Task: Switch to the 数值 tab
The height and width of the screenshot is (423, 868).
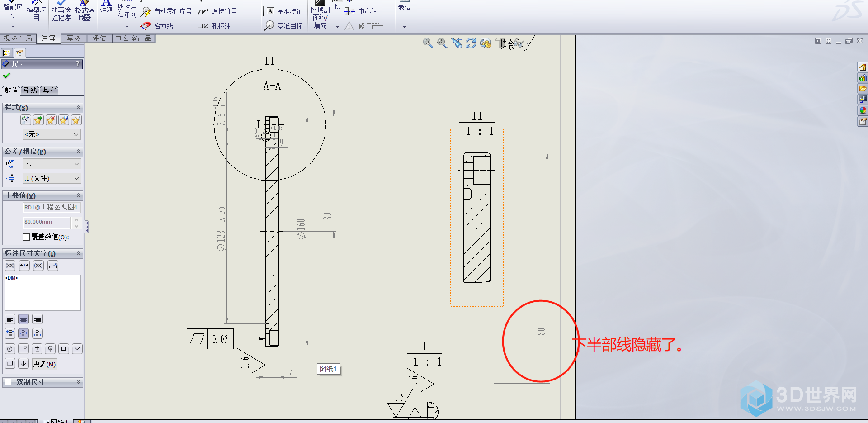Action: point(11,90)
